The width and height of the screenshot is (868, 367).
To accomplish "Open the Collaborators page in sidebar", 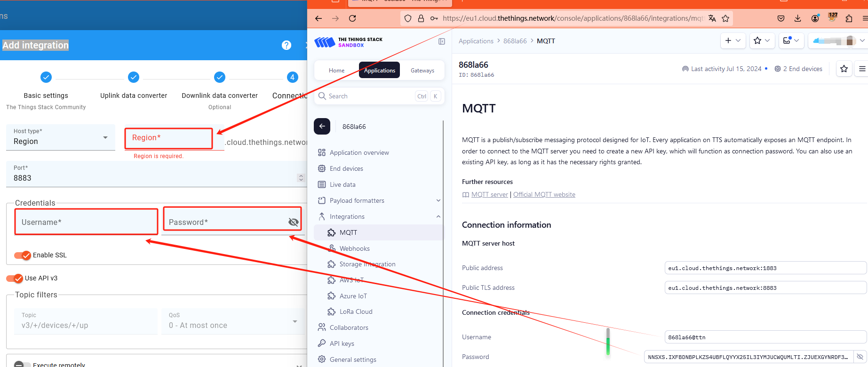I will (x=349, y=327).
